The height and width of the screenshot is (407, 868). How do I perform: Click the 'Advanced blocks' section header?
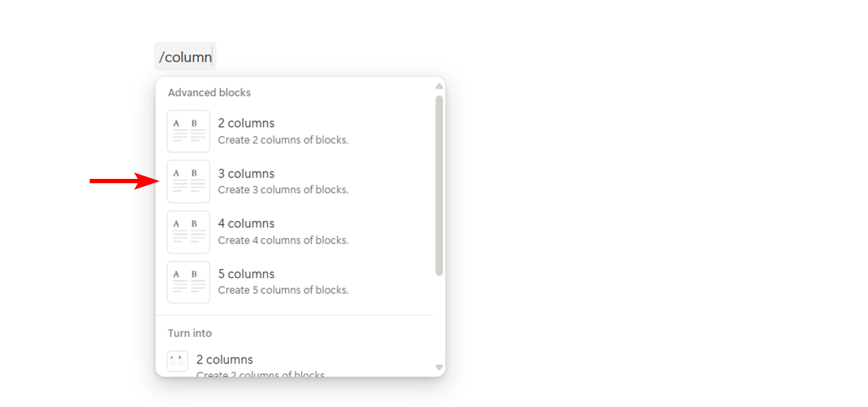point(209,93)
